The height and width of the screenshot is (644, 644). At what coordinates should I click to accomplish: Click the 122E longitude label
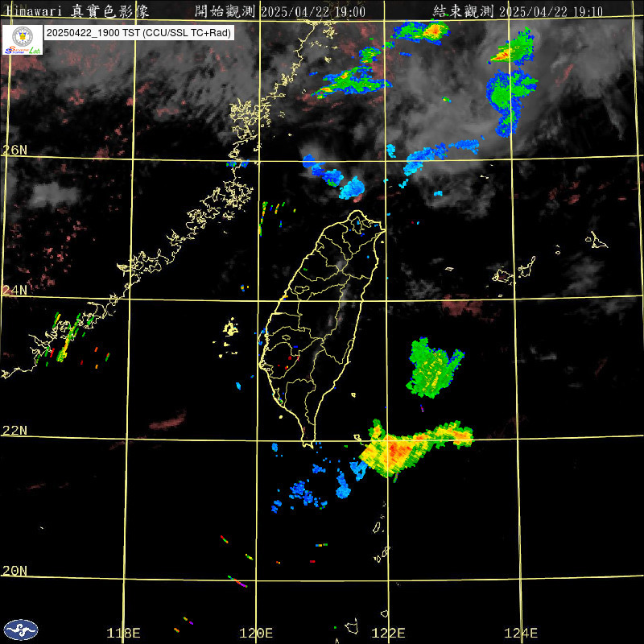pyautogui.click(x=388, y=633)
